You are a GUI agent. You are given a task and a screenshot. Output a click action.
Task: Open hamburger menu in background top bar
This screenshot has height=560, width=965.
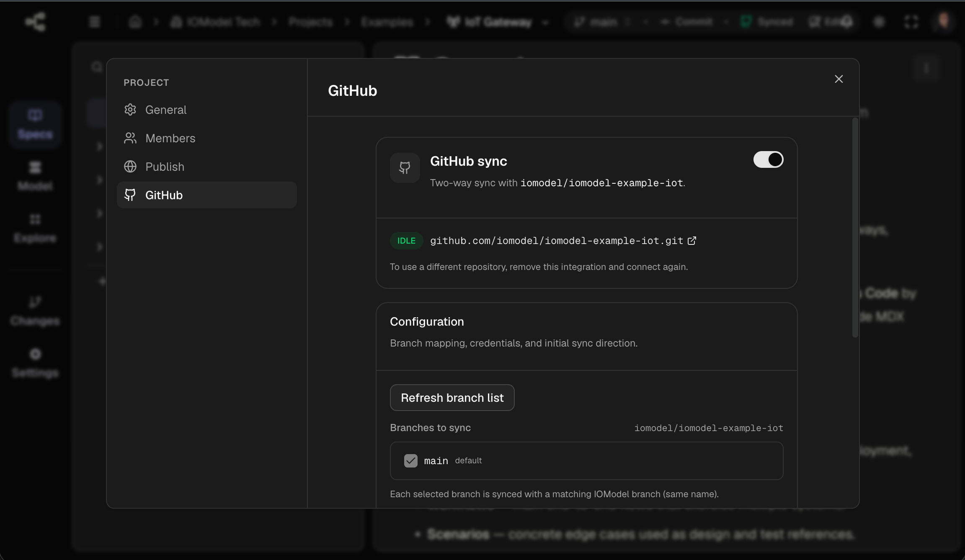[x=95, y=21]
